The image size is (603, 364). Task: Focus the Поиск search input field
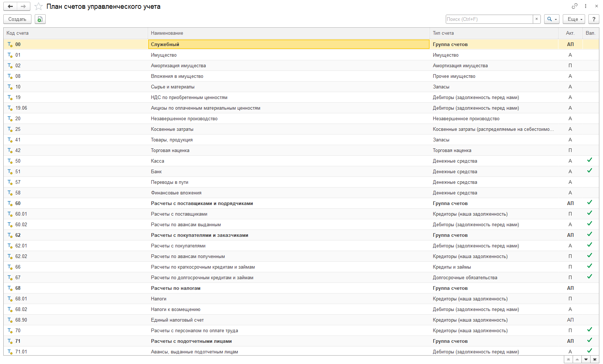489,19
